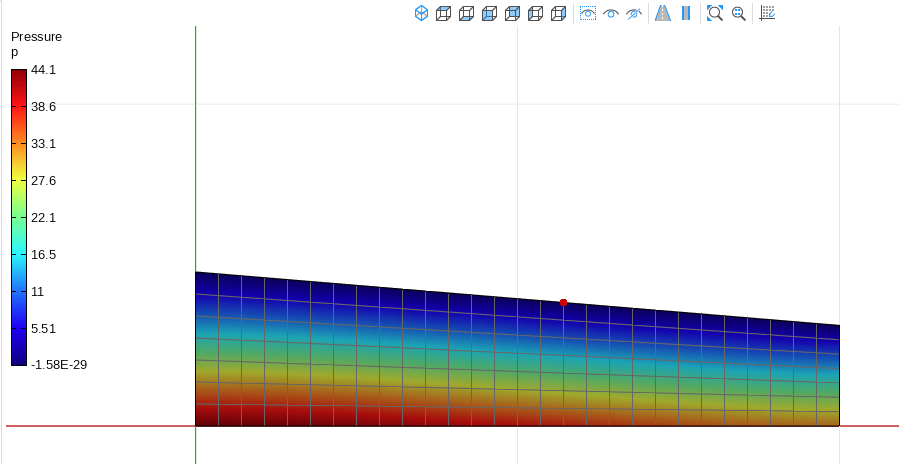Click the 'Pressure' legend title
The height and width of the screenshot is (464, 899).
pyautogui.click(x=37, y=37)
